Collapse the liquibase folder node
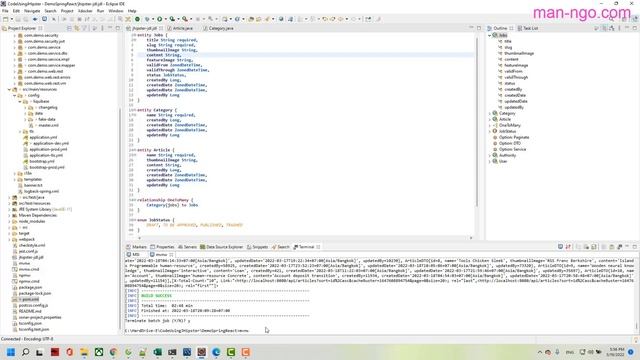This screenshot has height=360, width=640. [x=20, y=102]
